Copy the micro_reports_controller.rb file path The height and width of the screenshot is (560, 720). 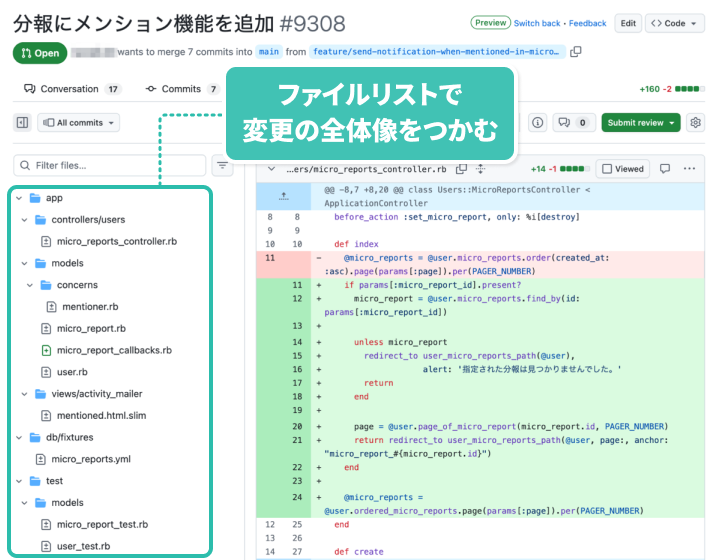click(x=461, y=169)
